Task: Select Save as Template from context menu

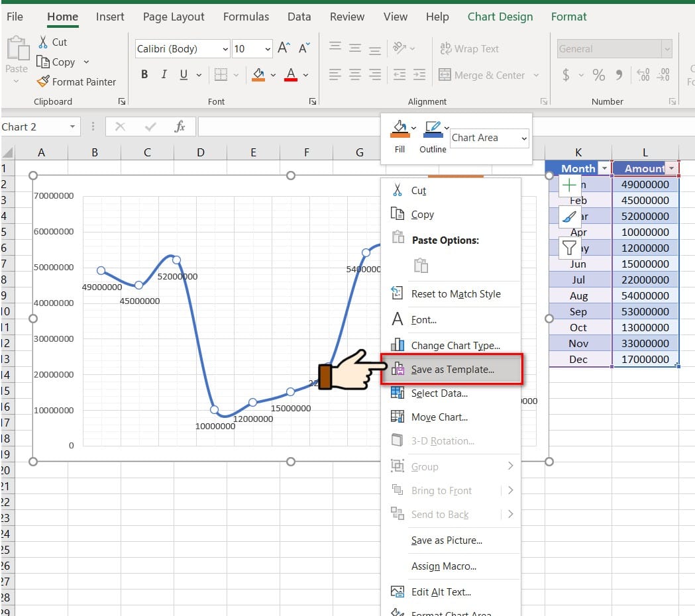Action: pyautogui.click(x=453, y=370)
